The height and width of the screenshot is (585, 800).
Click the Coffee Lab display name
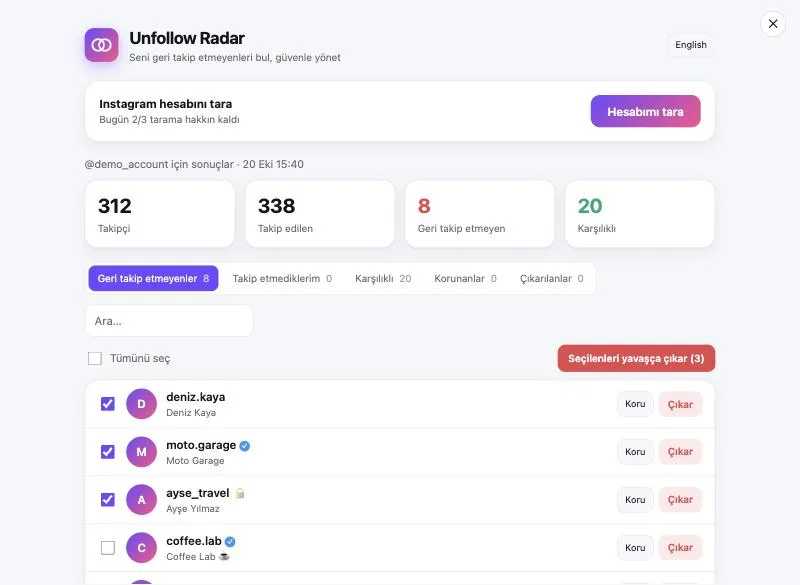click(191, 556)
